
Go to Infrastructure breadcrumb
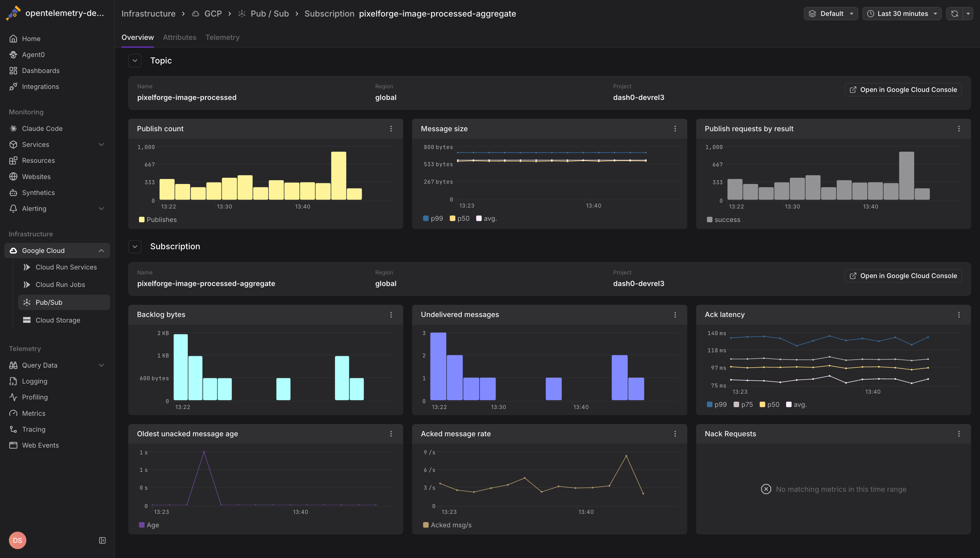(149, 14)
